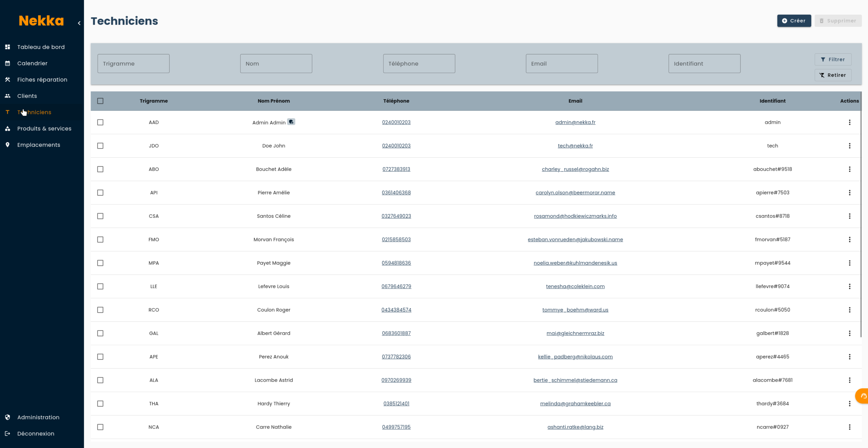Check the box for trigramme AAD
This screenshot has width=868, height=448.
(100, 122)
